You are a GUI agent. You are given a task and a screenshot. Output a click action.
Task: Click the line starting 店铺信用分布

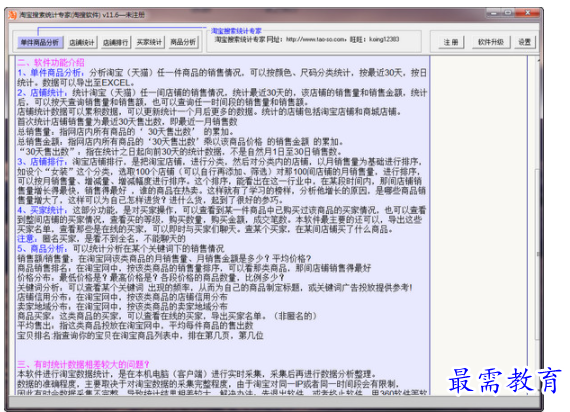tap(122, 297)
